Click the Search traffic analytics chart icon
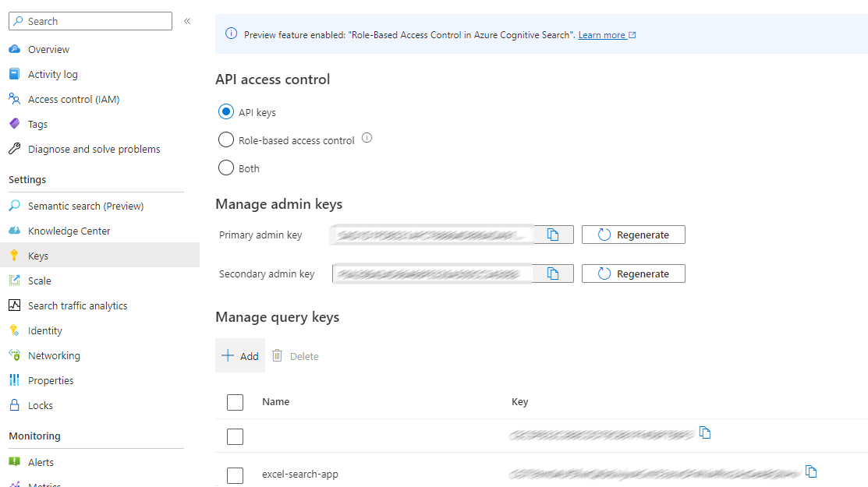This screenshot has height=487, width=868. [x=15, y=305]
